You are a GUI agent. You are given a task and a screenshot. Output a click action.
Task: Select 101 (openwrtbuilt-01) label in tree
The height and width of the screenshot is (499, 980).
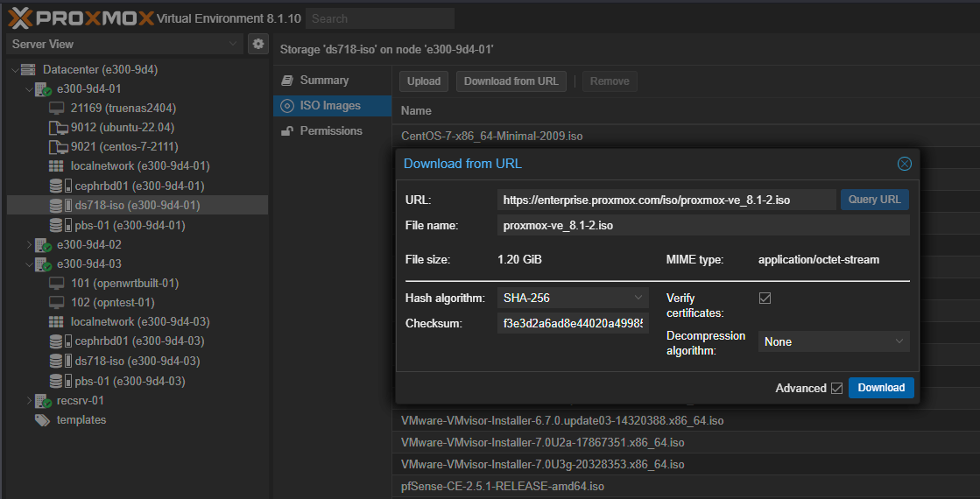pyautogui.click(x=125, y=284)
